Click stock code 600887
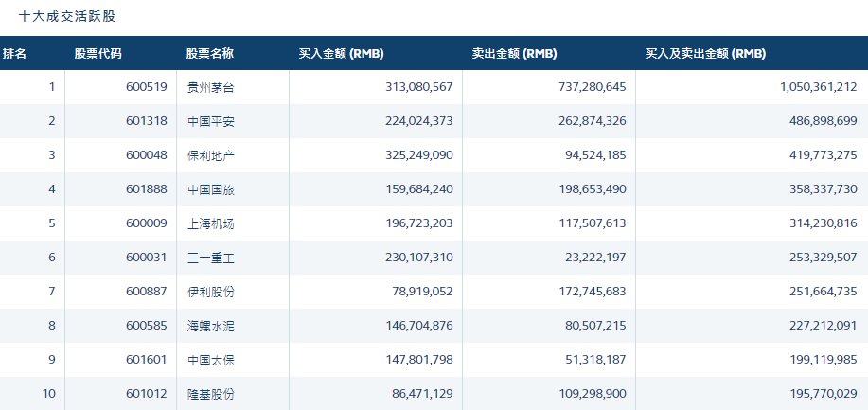Screen dimensions: 868x410 (146, 292)
